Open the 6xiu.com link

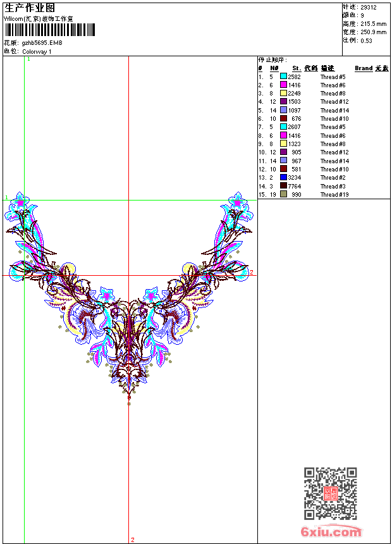tap(331, 531)
